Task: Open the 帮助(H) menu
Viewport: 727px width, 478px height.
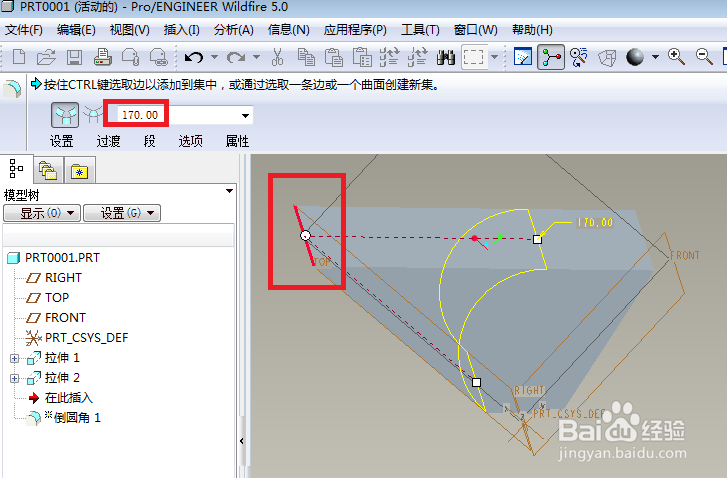Action: (x=532, y=30)
